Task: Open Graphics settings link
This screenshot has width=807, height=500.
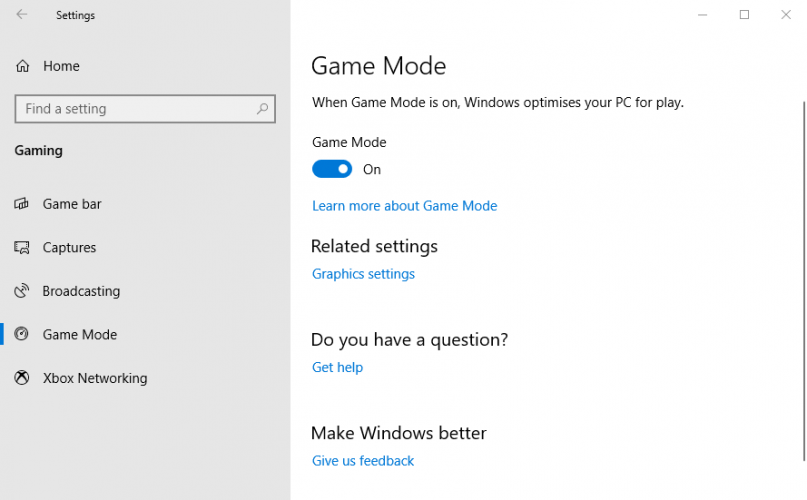Action: pyautogui.click(x=363, y=274)
